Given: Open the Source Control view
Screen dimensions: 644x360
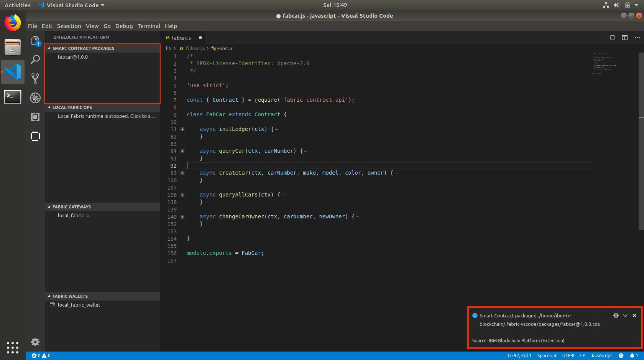Looking at the screenshot, I should point(35,79).
